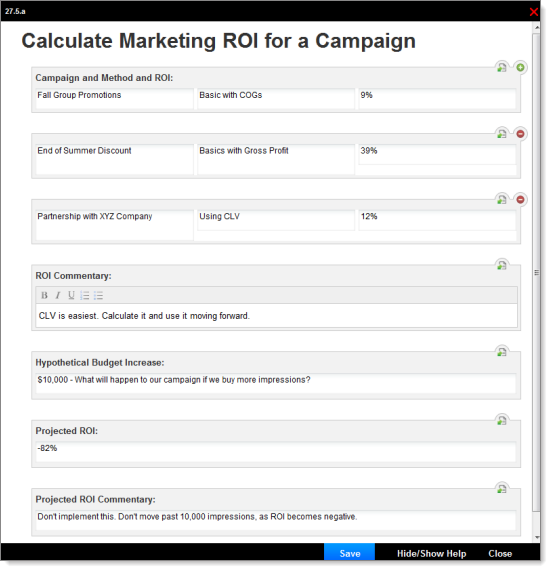Image resolution: width=551 pixels, height=571 pixels.
Task: Edit the Using CLV method field
Action: 276,220
